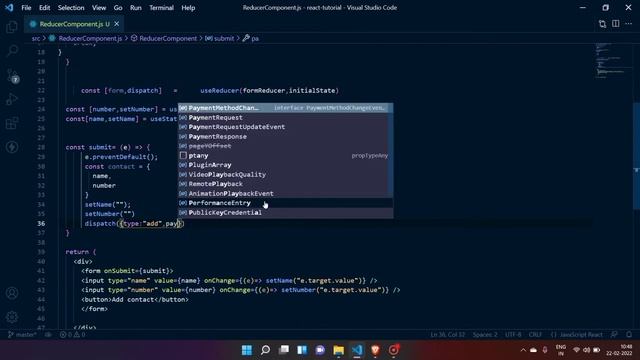Click the sync changes icon in status bar
Viewport: 640px width, 360px height.
48,335
